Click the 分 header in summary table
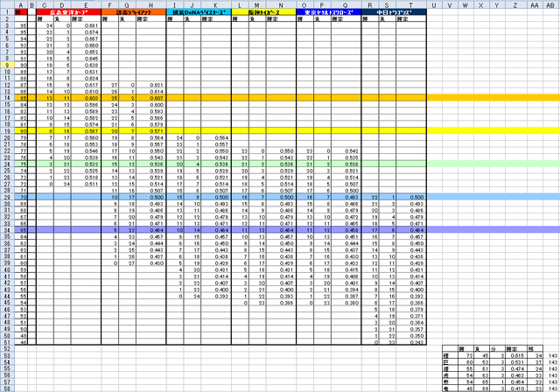The width and height of the screenshot is (560, 392). click(x=496, y=349)
